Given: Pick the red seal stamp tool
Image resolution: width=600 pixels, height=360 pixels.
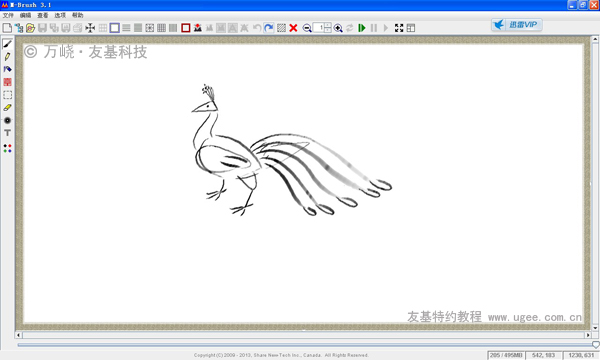Looking at the screenshot, I should click(x=7, y=82).
